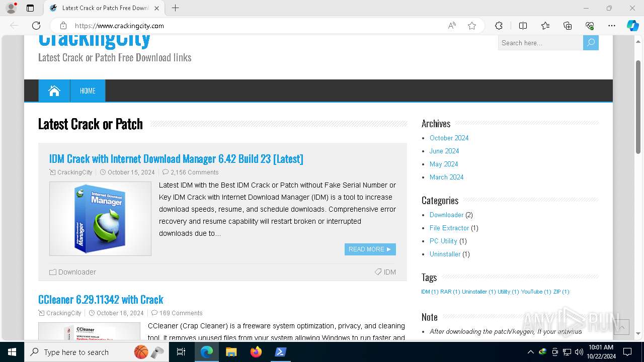Open the May 2024 archive
This screenshot has height=362, width=644.
(444, 164)
